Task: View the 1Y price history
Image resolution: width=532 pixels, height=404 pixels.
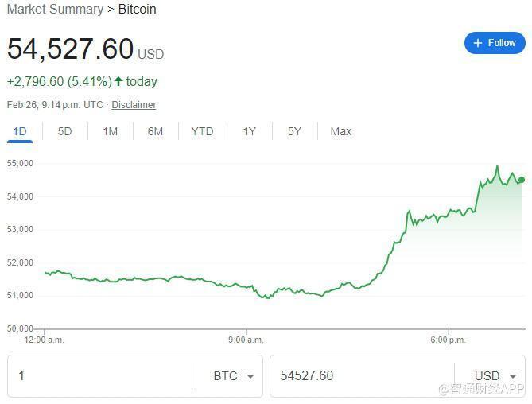Action: point(249,131)
